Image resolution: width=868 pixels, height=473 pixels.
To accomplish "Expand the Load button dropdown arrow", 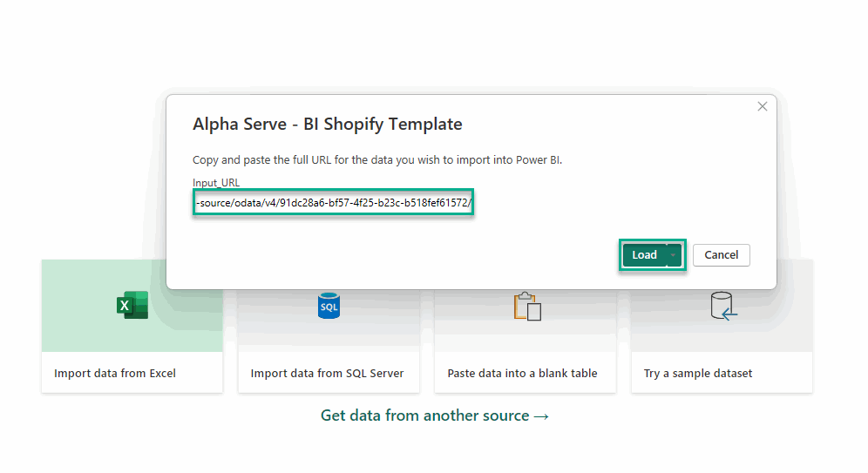I will click(x=673, y=255).
